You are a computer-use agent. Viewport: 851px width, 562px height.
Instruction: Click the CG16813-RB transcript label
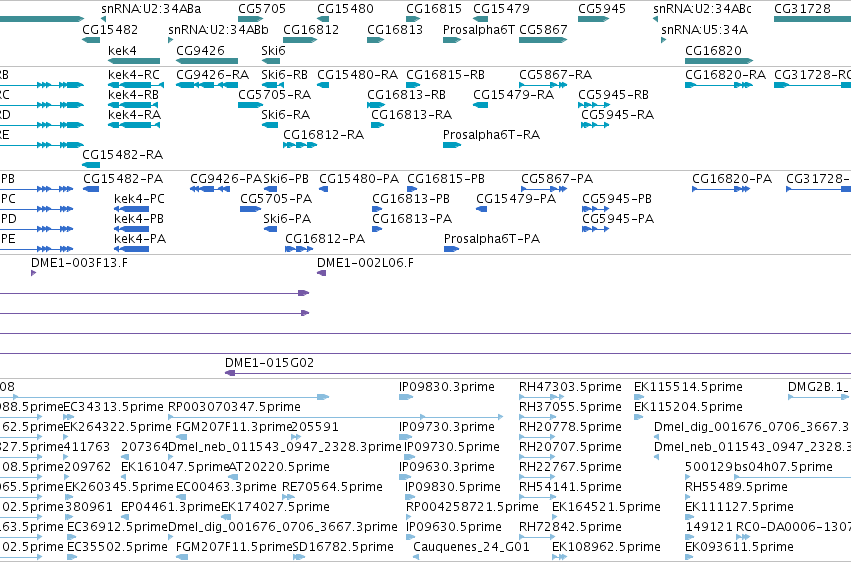406,94
